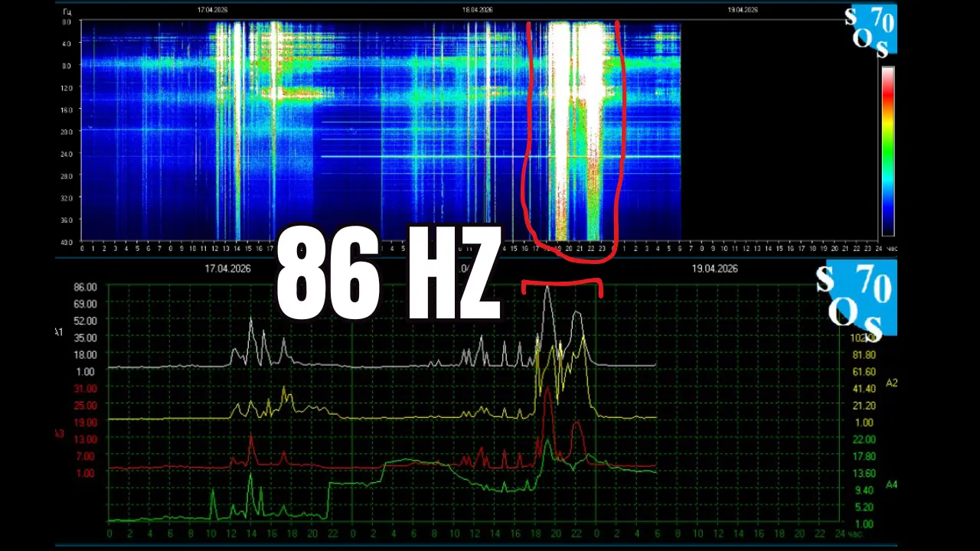Click the A4 axis label on the right

pyautogui.click(x=891, y=484)
